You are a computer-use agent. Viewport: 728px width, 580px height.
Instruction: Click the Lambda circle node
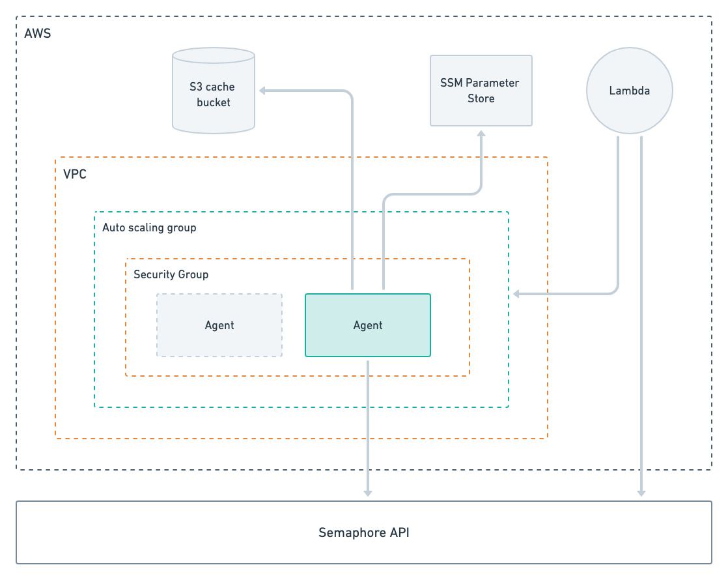(630, 91)
